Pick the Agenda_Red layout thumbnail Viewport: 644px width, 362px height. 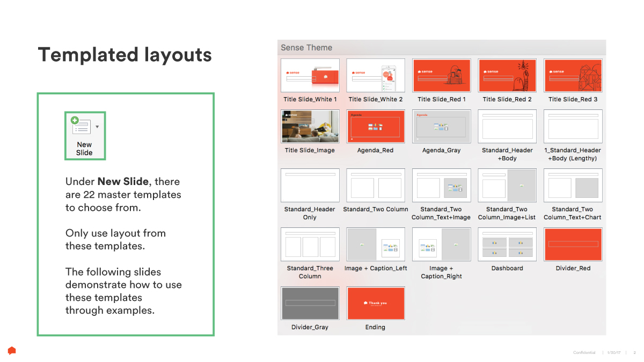pos(376,127)
